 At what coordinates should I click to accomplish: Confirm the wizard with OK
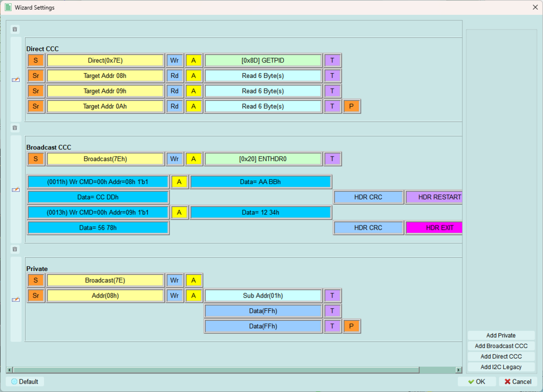click(476, 381)
